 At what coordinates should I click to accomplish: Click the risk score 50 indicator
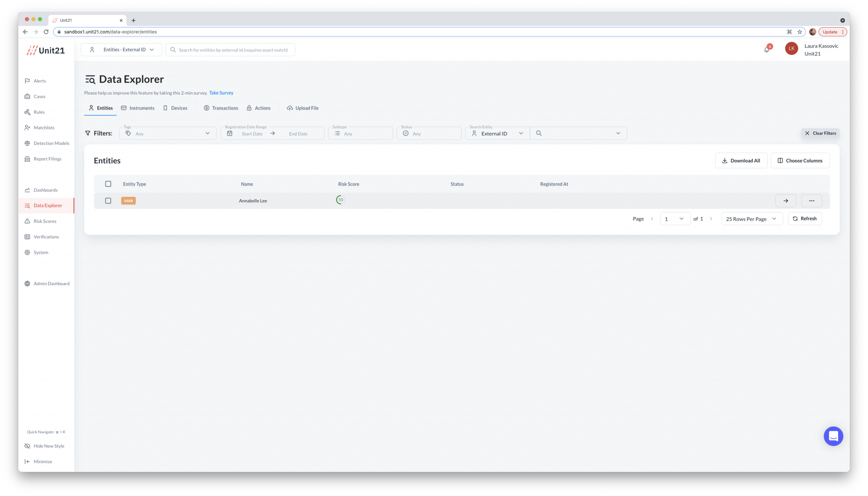[340, 200]
